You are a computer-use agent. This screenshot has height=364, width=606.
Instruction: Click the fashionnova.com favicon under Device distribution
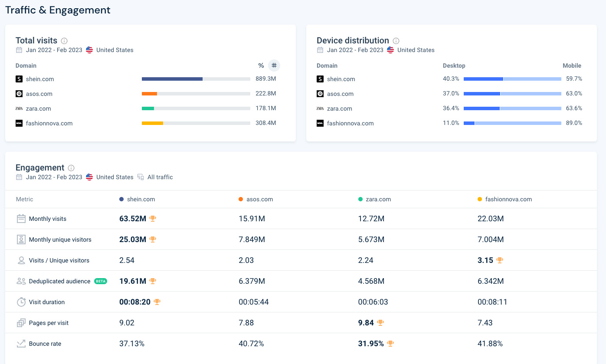click(x=320, y=123)
